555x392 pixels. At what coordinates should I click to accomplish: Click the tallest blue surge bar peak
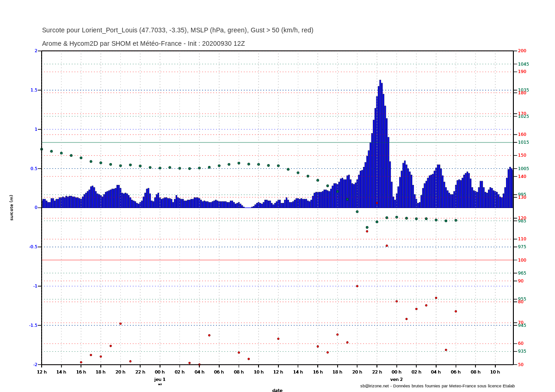[x=380, y=81]
